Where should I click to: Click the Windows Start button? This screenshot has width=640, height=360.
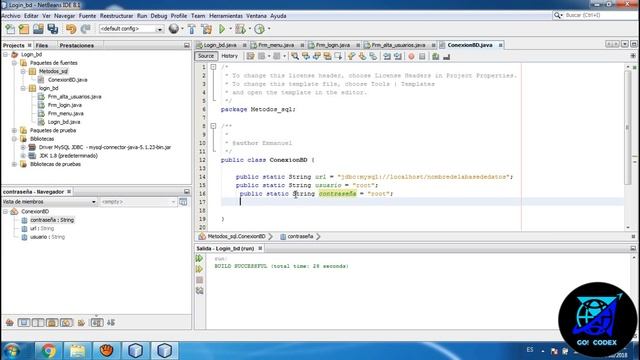pos(12,351)
